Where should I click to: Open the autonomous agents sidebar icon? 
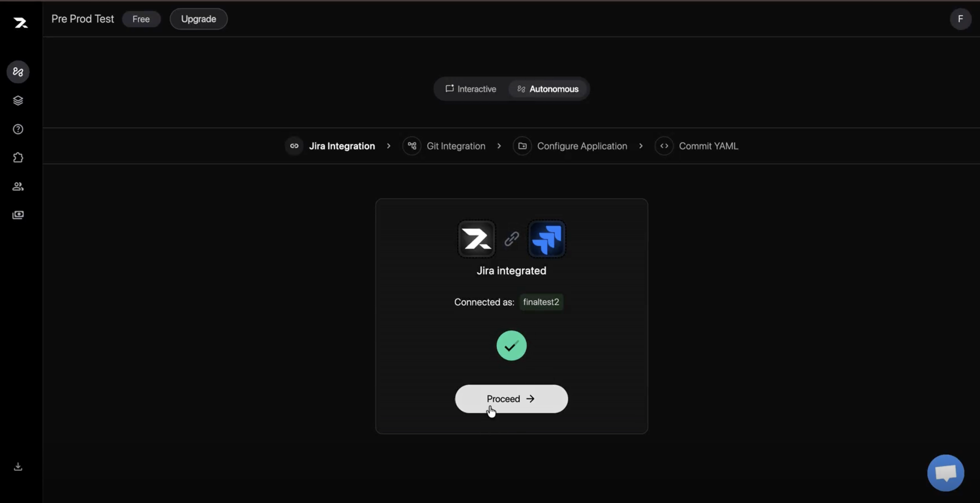tap(18, 72)
